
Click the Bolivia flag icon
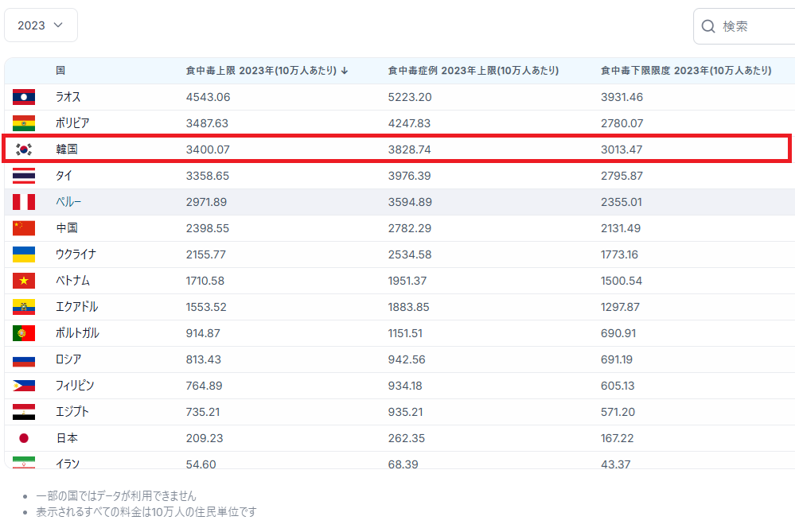coord(24,123)
